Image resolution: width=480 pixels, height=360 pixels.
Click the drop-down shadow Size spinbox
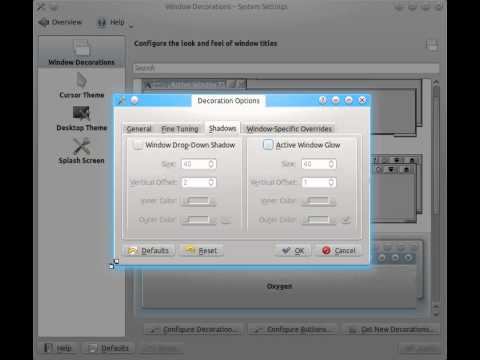pos(199,164)
